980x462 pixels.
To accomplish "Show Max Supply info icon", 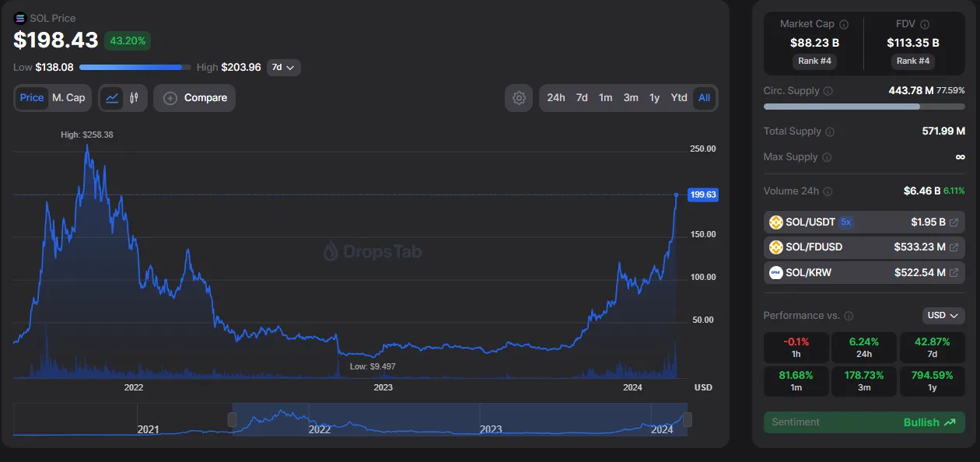I will click(826, 157).
